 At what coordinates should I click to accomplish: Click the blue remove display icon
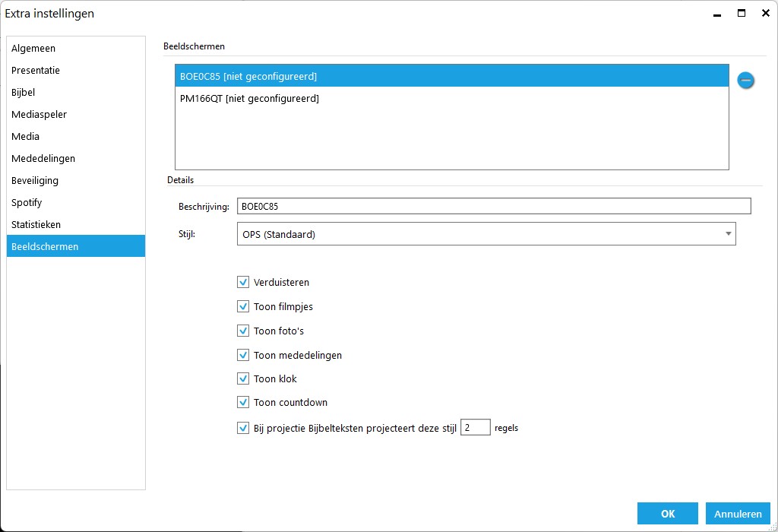point(745,80)
